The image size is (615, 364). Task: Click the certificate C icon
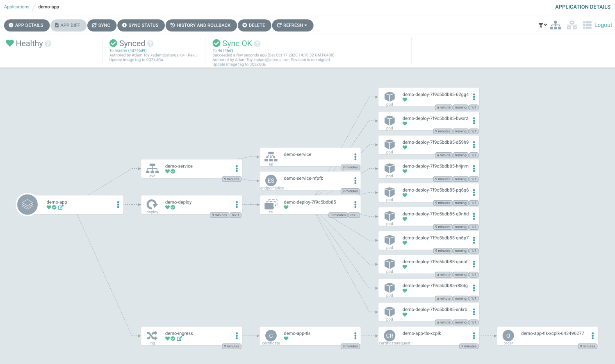pos(271,336)
